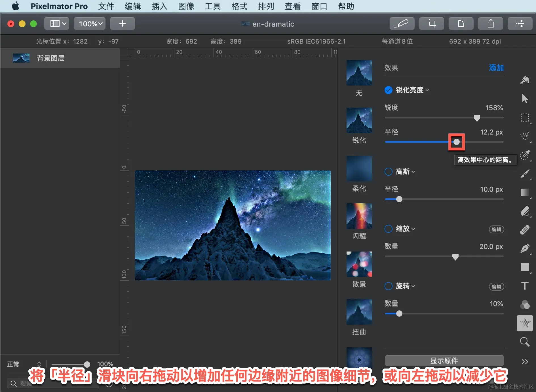The image size is (536, 392).
Task: Select the Repair bandage tool
Action: [525, 230]
